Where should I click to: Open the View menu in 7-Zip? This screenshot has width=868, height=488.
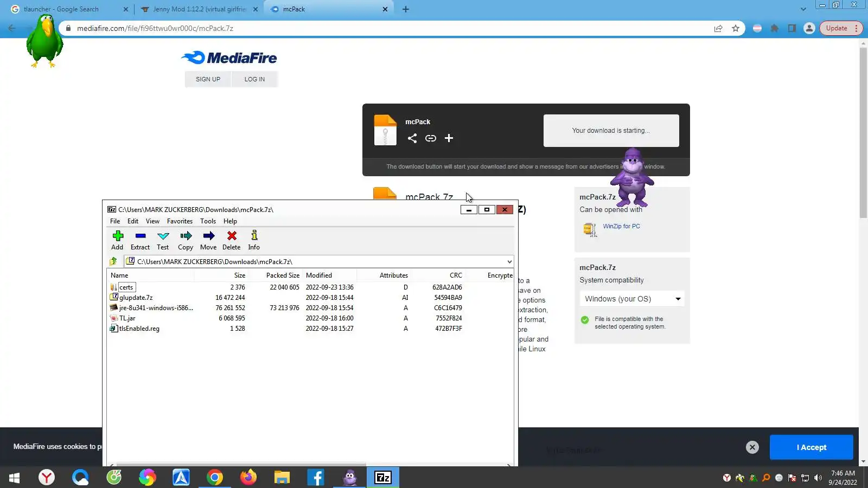coord(152,221)
